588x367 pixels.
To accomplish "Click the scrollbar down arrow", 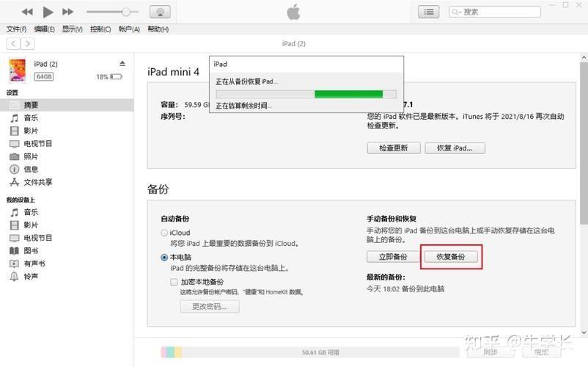I will pyautogui.click(x=584, y=333).
